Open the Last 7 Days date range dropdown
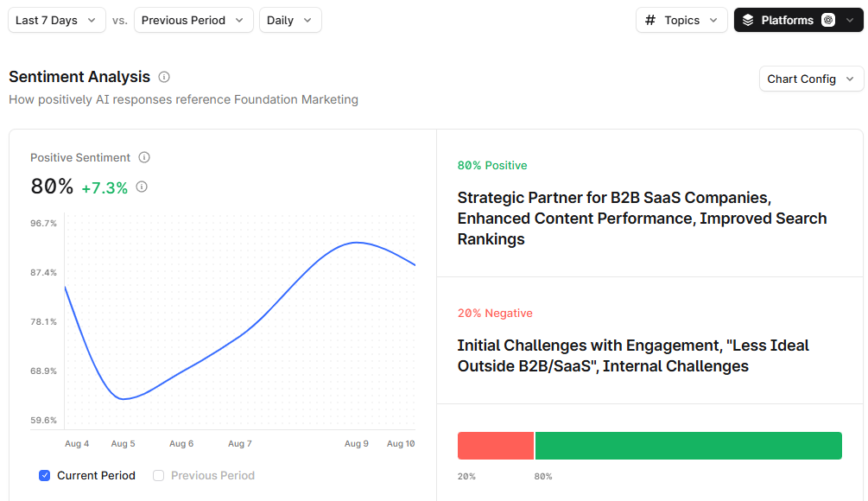Viewport: 868px width, 501px height. coord(56,19)
